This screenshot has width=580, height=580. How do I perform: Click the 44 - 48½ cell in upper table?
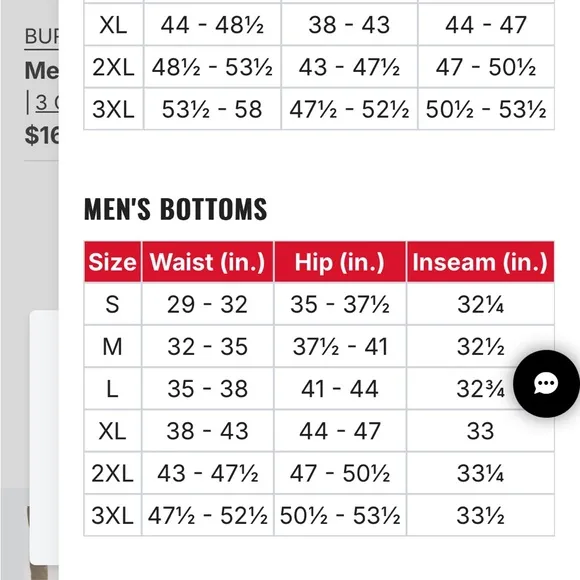(x=212, y=25)
